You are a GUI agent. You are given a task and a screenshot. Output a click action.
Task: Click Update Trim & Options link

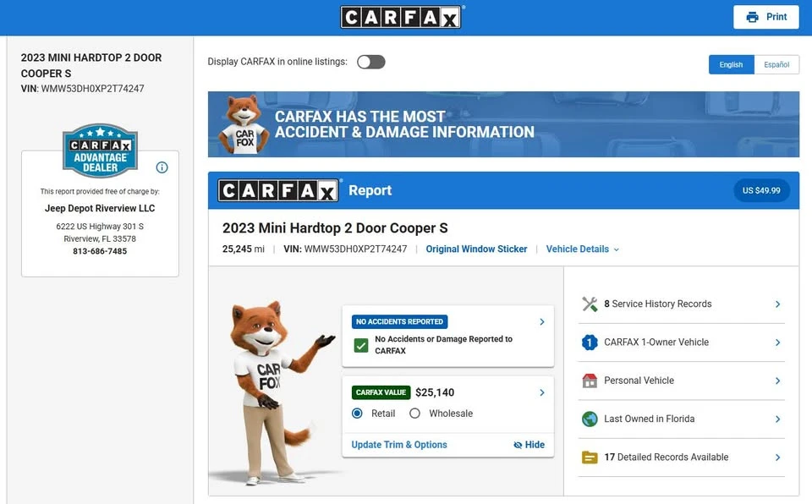(x=398, y=445)
